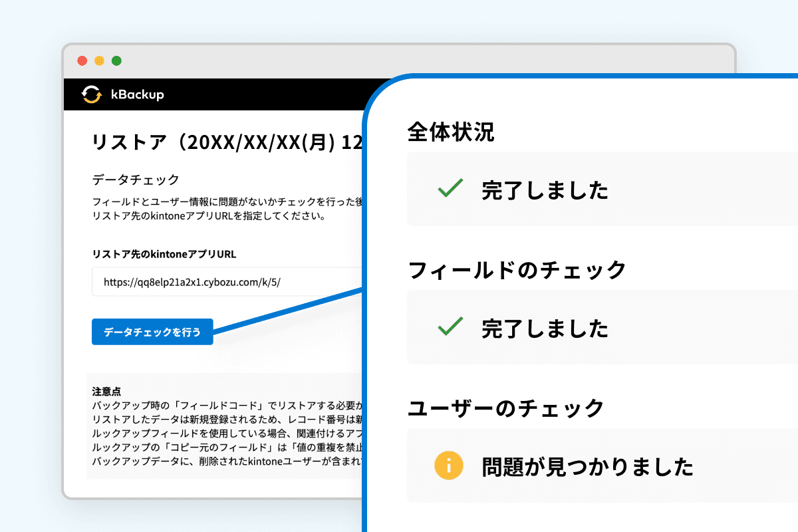The image size is (798, 532).
Task: Click the completion check icon beside 完了しました
Action: click(450, 189)
